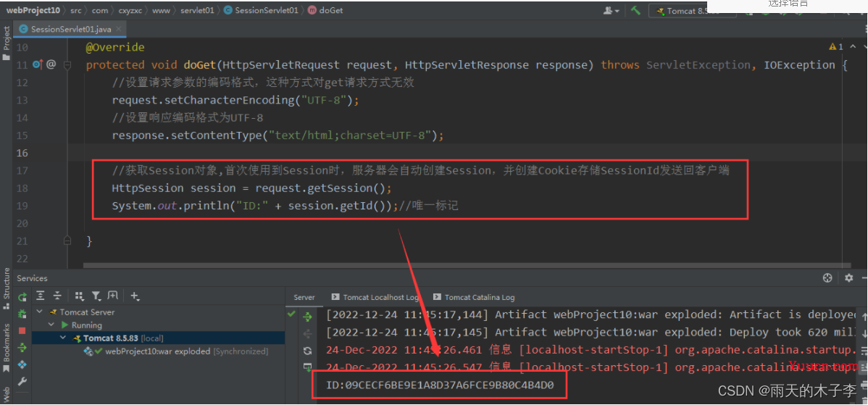Click the crosshair icon in Services header
Image resolution: width=868 pixels, height=405 pixels.
point(827,278)
